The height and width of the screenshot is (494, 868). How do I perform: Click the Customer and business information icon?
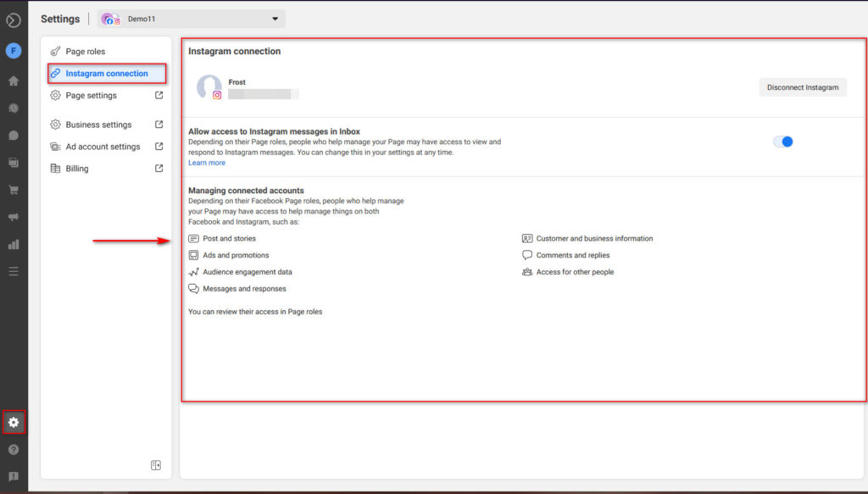pyautogui.click(x=527, y=238)
